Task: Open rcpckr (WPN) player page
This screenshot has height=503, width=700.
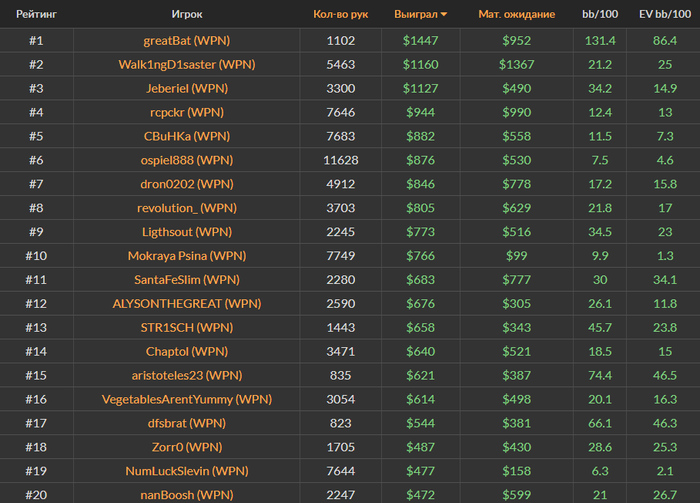Action: pos(187,112)
